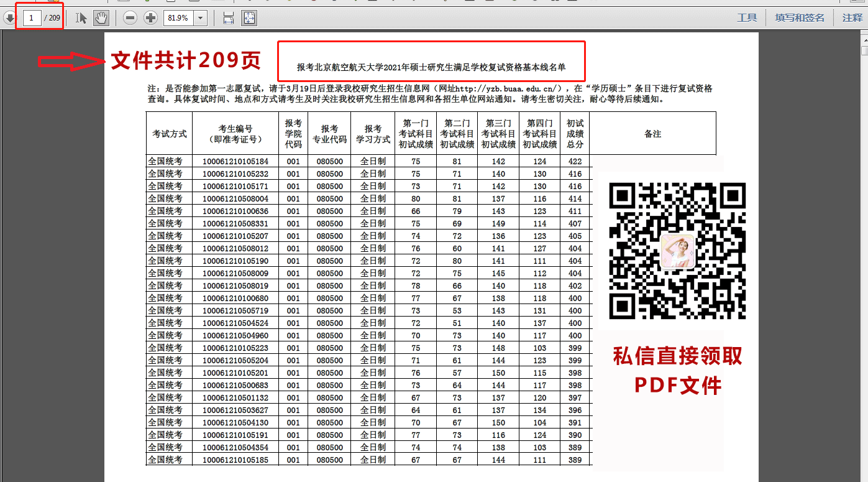Open the 工具 panel
868x482 pixels.
click(747, 18)
